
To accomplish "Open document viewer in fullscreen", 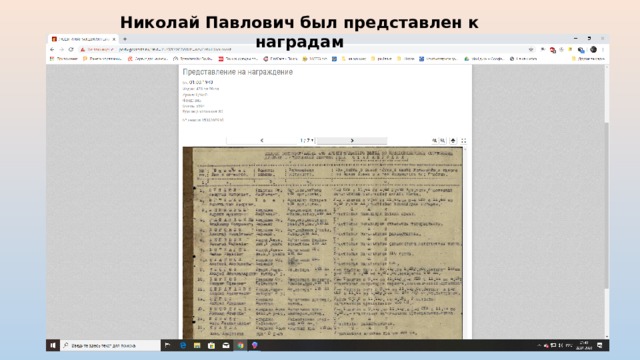I will [x=464, y=140].
